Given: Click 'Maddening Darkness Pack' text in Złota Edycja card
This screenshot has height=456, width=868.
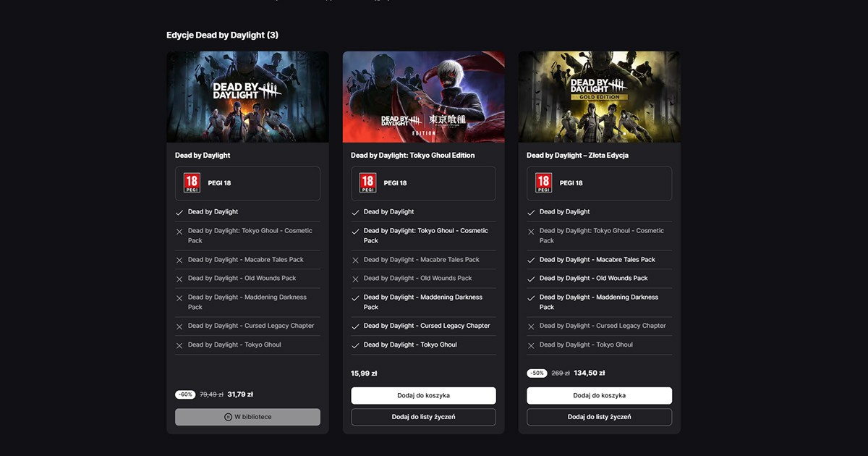Looking at the screenshot, I should [599, 302].
